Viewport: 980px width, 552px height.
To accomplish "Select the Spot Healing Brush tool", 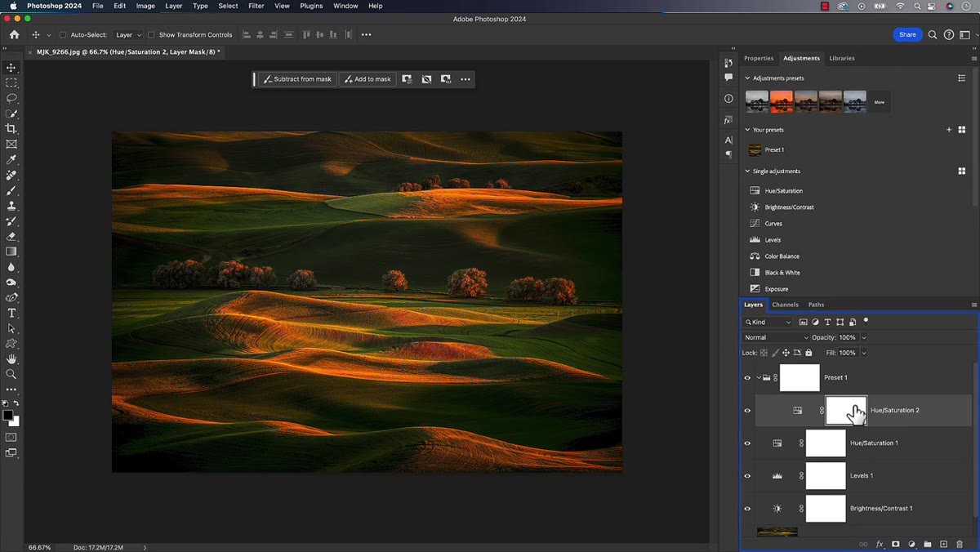I will point(11,175).
